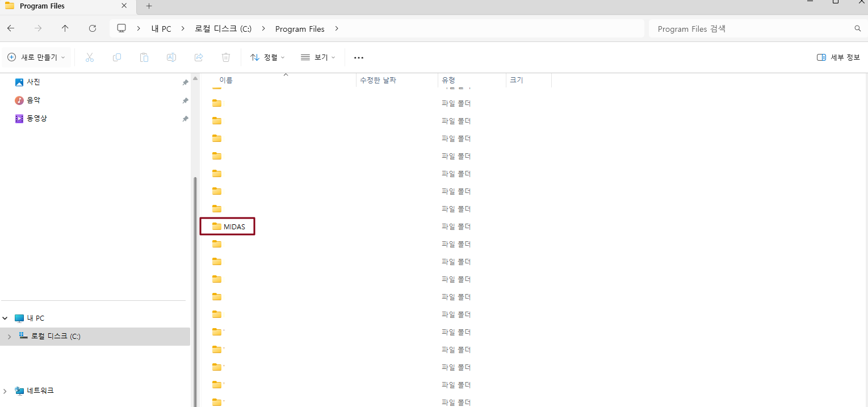The height and width of the screenshot is (407, 868).
Task: Open 사진 in the navigation pane
Action: click(x=33, y=82)
